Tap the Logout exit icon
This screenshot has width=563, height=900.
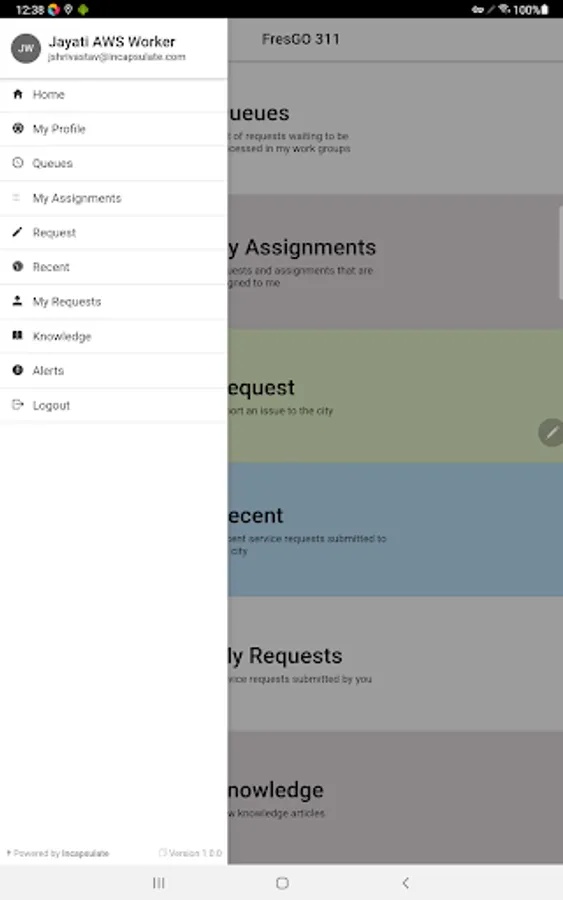(18, 405)
